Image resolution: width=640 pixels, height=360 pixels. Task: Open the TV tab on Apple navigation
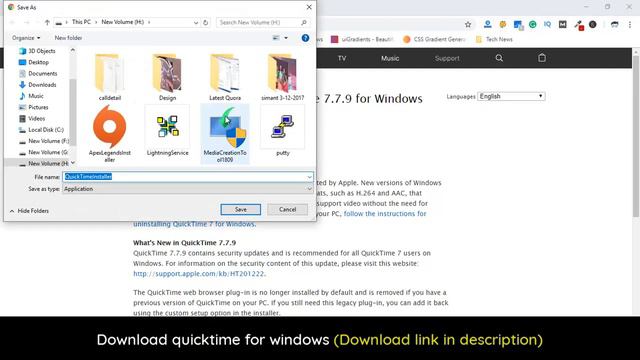coord(342,58)
